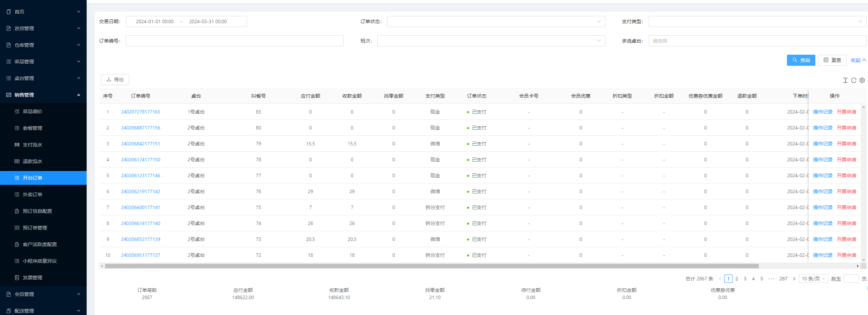Change the 10 条/页 page size
Screen dimensions: 868x315
click(814, 279)
